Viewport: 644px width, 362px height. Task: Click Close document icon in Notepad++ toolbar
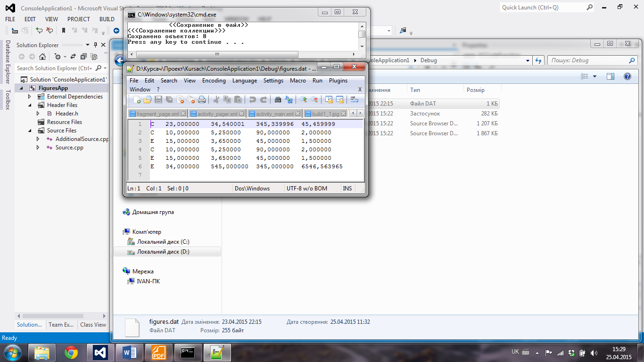tap(180, 99)
